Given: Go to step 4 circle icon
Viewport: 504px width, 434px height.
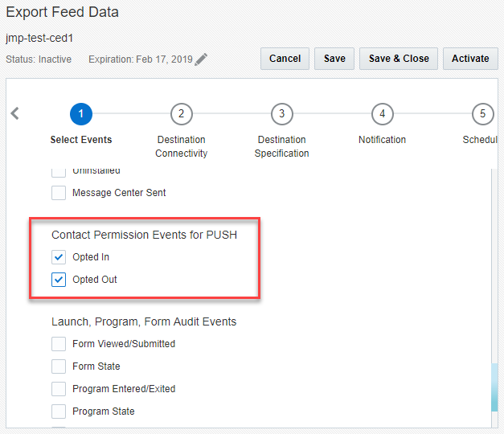Looking at the screenshot, I should (382, 114).
